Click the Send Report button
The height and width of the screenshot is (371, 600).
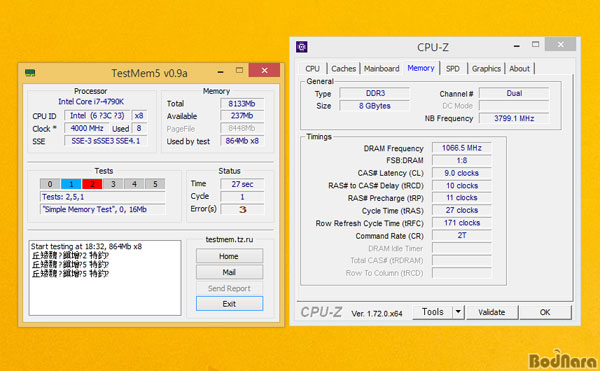tap(229, 288)
